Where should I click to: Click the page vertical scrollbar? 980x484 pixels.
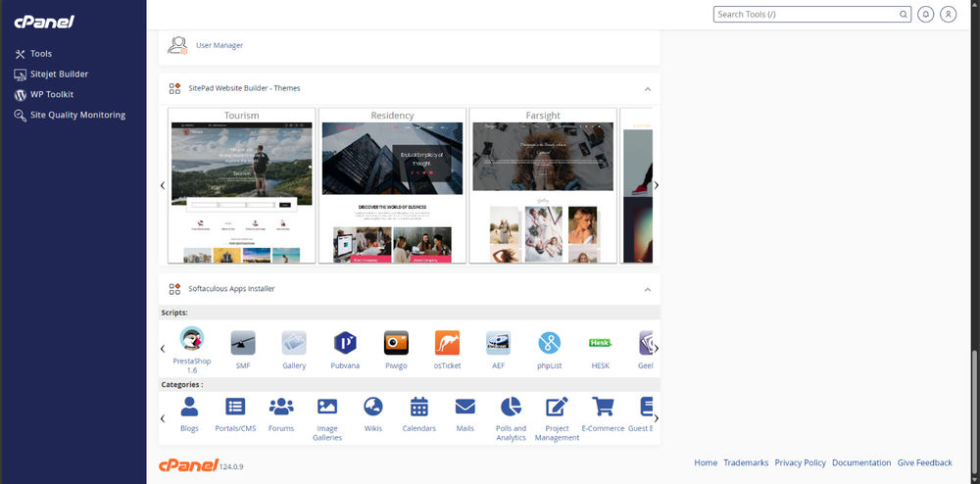tap(975, 412)
